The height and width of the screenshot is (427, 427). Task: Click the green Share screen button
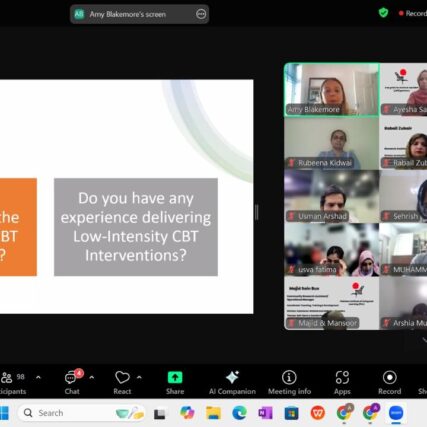point(175,383)
